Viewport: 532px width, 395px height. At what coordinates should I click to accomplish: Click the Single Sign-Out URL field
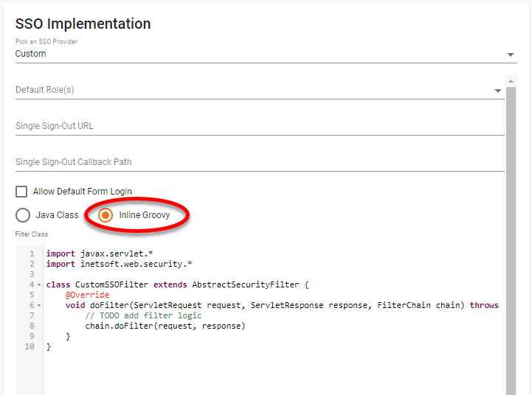coord(258,126)
